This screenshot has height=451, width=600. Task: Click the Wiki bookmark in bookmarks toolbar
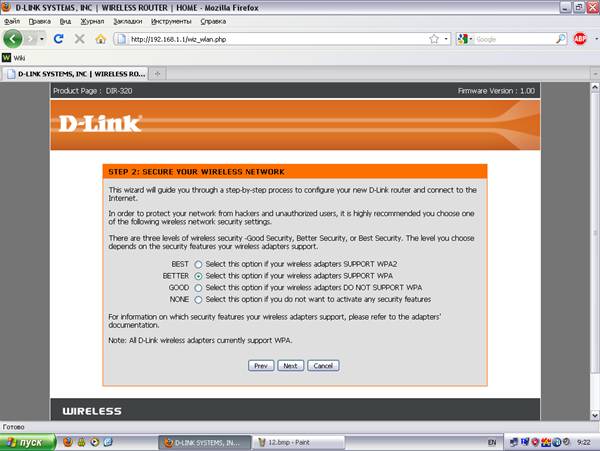tap(14, 58)
